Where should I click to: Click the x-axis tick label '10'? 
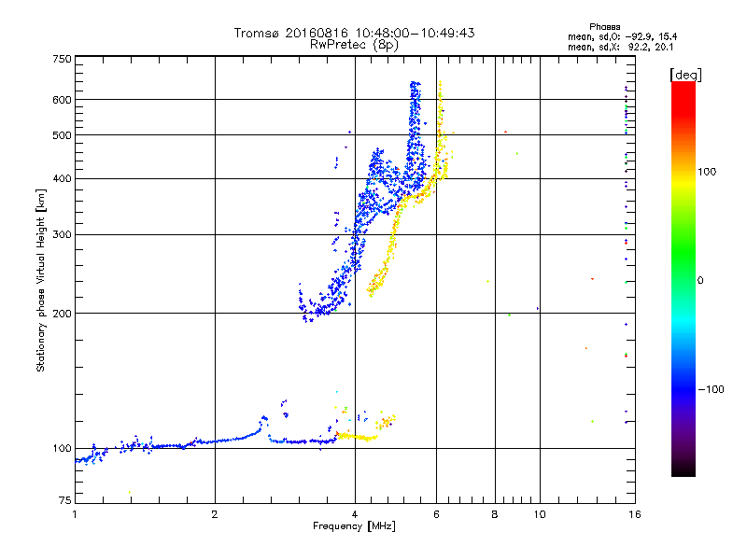pos(540,514)
